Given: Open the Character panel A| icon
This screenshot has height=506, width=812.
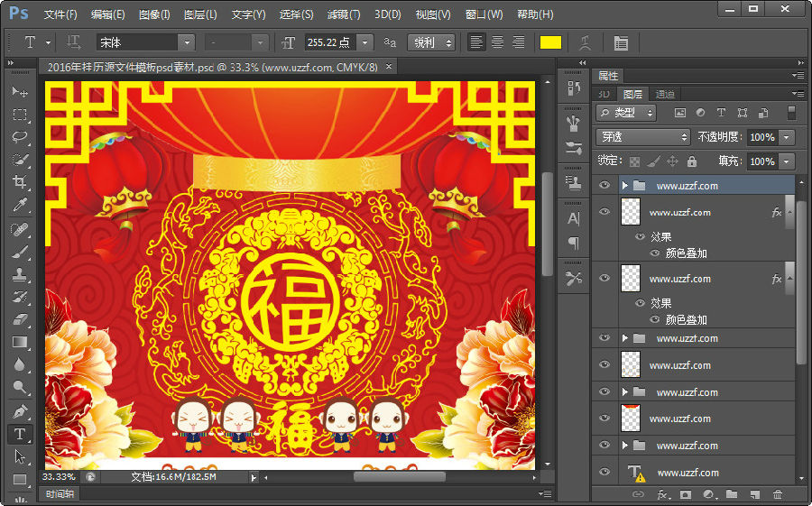Looking at the screenshot, I should (x=573, y=218).
